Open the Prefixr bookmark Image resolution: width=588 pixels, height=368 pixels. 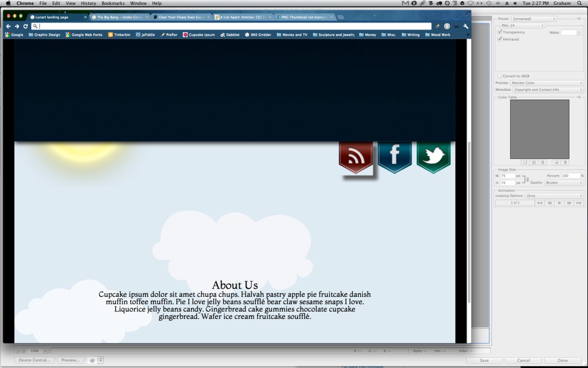coord(169,35)
